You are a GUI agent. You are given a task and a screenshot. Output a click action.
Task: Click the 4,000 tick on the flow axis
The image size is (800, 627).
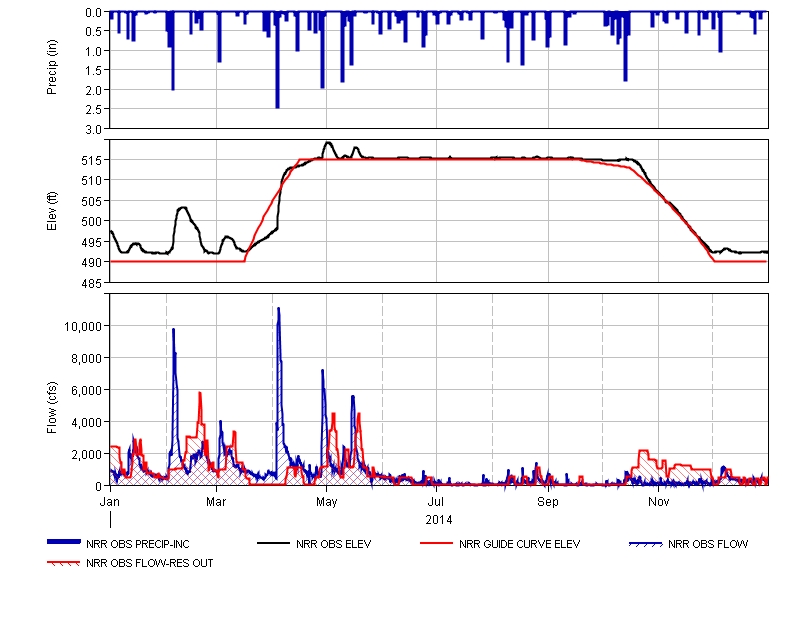point(86,422)
